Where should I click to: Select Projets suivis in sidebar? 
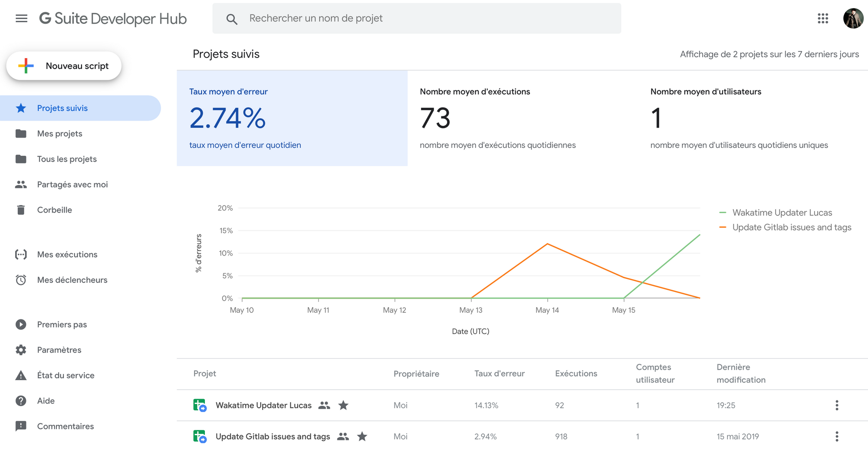(80, 108)
